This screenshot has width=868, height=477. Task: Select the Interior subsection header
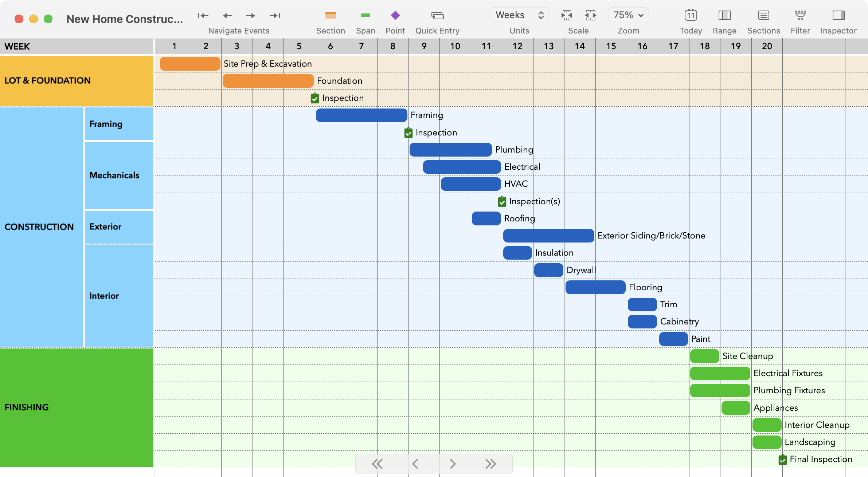(119, 296)
